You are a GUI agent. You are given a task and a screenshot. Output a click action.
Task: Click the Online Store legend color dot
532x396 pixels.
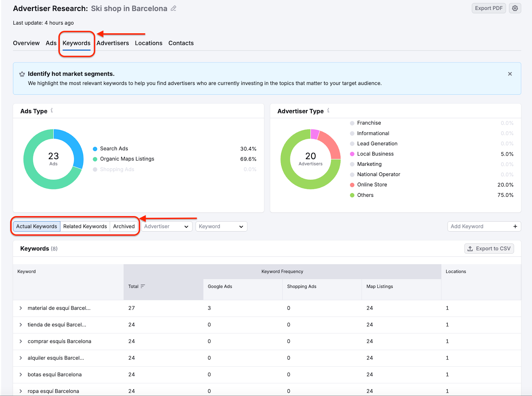click(x=352, y=185)
